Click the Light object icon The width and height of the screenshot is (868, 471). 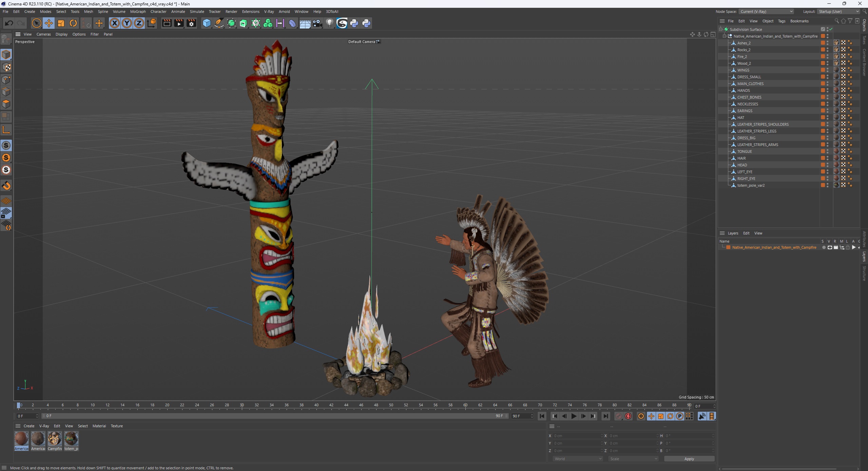329,23
